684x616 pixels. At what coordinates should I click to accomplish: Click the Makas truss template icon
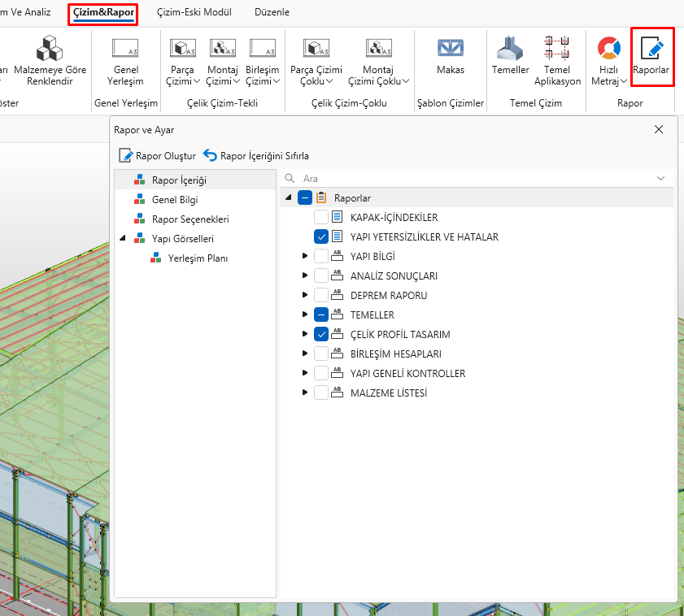coord(450,49)
